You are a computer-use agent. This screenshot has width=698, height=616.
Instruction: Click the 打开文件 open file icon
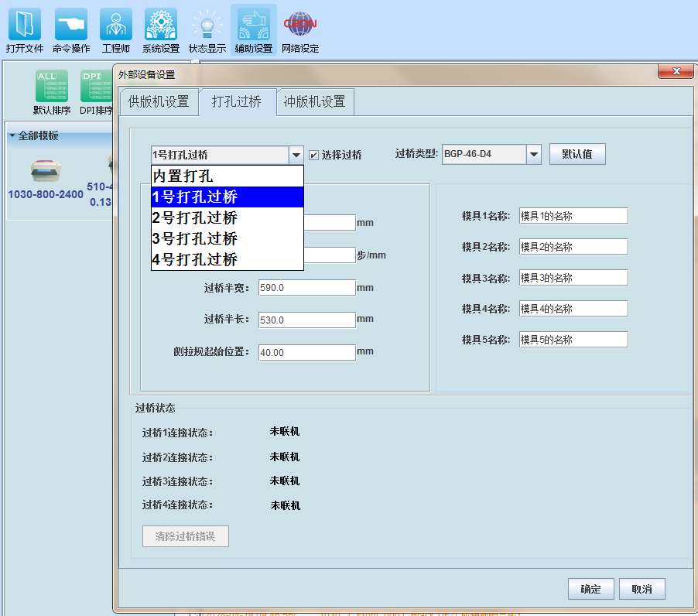pyautogui.click(x=25, y=25)
